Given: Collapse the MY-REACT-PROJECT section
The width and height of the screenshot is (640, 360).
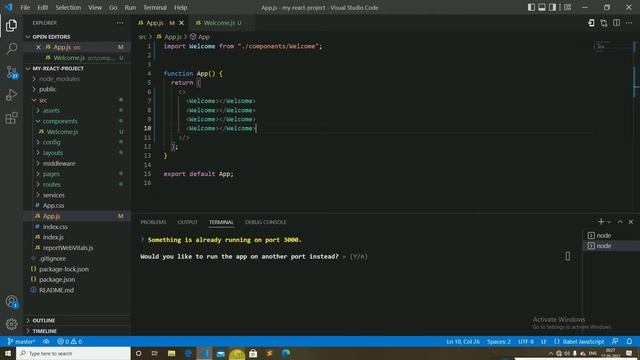Looking at the screenshot, I should click(x=77, y=69).
